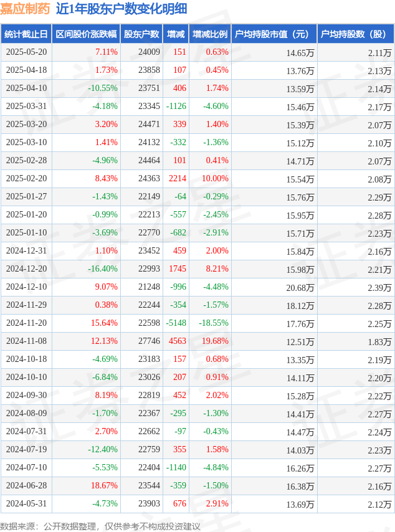Image resolution: width=395 pixels, height=532 pixels.
Task: Select the 2025-05-20 date cell
Action: tap(26, 52)
